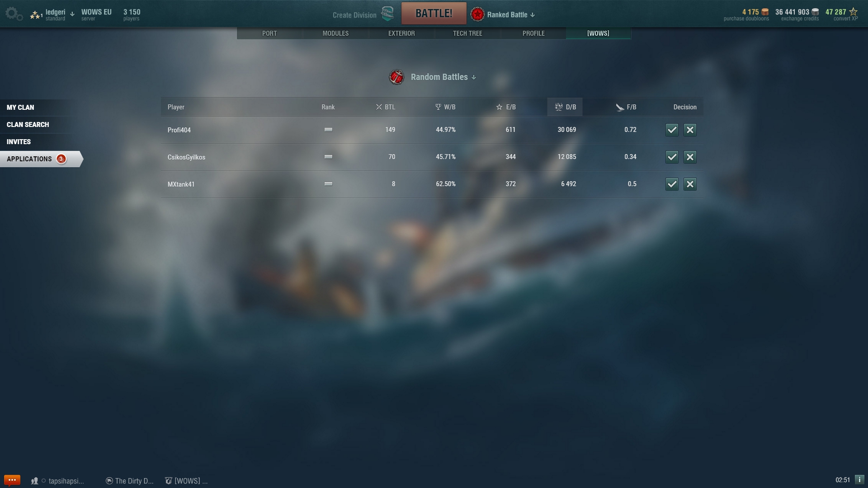This screenshot has height=488, width=868.
Task: Open the Modules tab
Action: point(335,33)
